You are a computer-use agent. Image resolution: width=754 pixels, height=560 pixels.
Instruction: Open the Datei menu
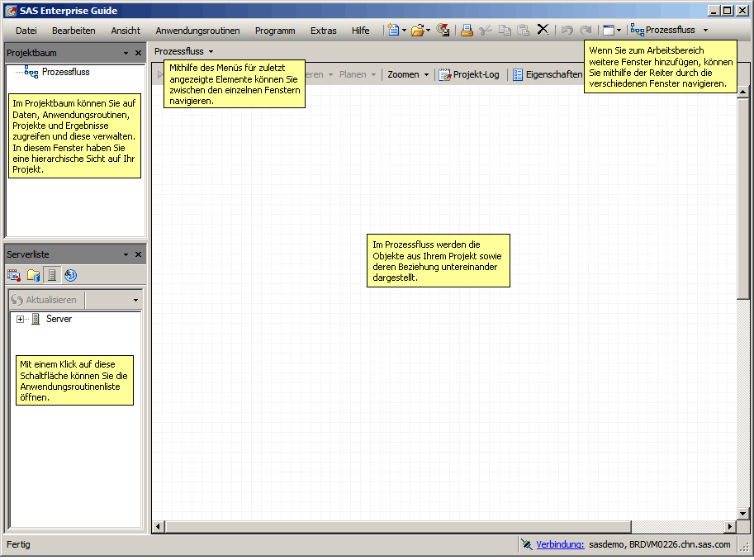click(x=26, y=31)
